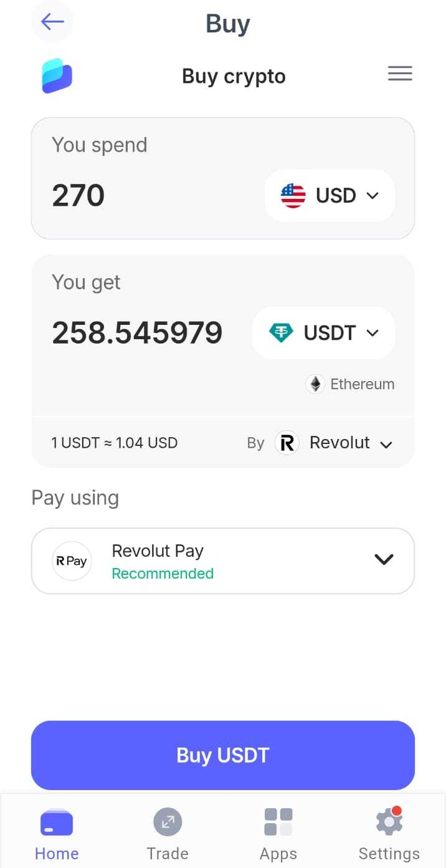Select the wallet app logo icon
446x868 pixels.
56,75
